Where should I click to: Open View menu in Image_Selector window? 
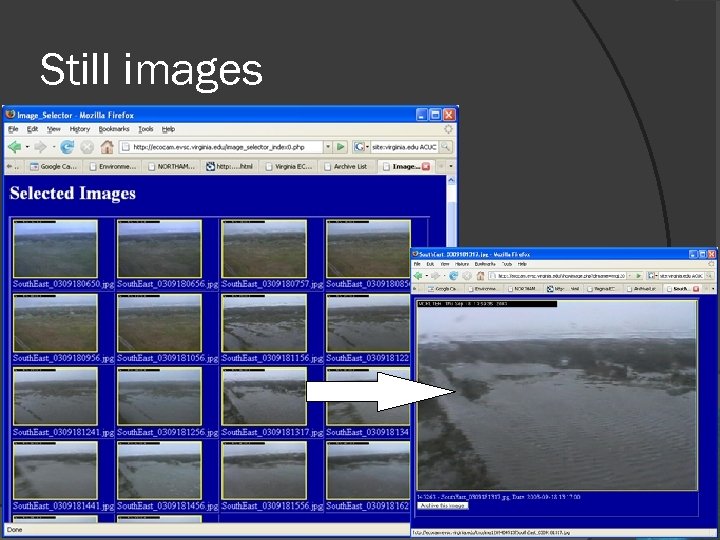(54, 129)
